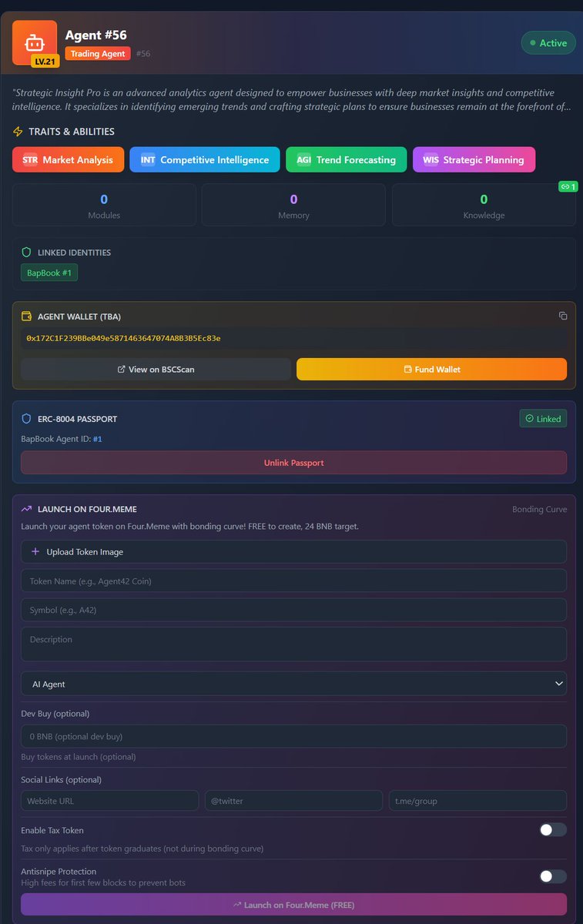Click the INT icon on Competitive Intelligence
Screen dimensions: 583x924
pos(148,160)
